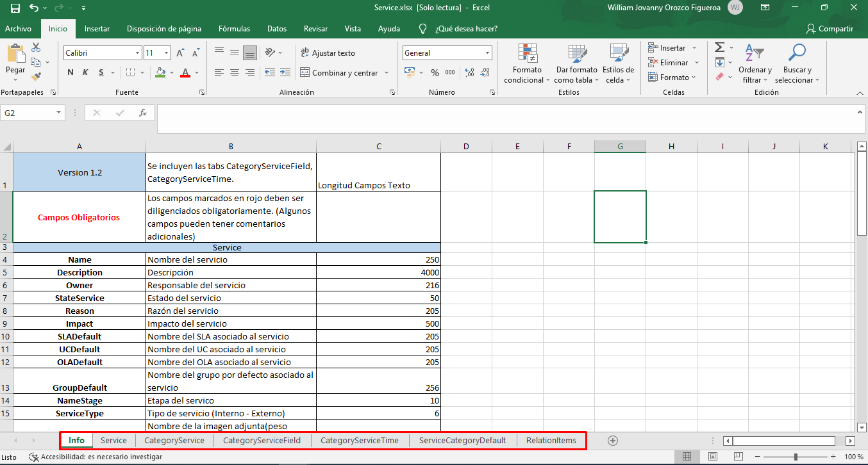The image size is (868, 465).
Task: Switch to the Datos ribbon tab
Action: 277,29
